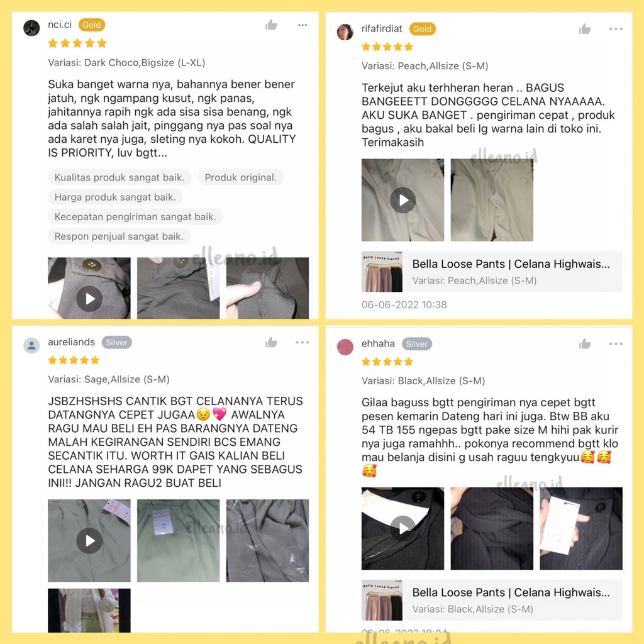Play aureliands' sage pants video
This screenshot has height=644, width=644.
tap(89, 540)
